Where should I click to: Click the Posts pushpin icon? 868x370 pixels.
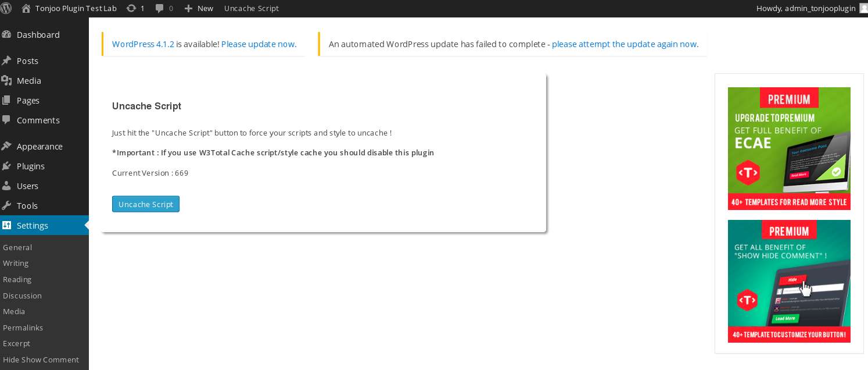pyautogui.click(x=6, y=61)
